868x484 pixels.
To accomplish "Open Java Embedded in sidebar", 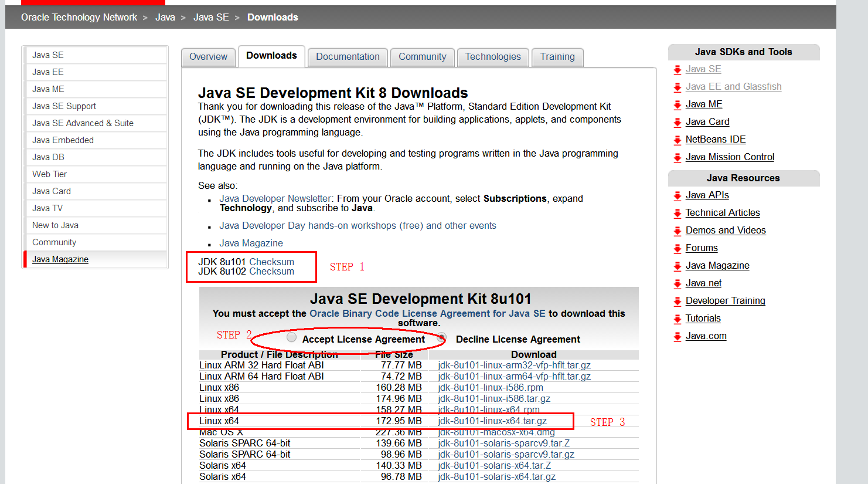I will 96,140.
